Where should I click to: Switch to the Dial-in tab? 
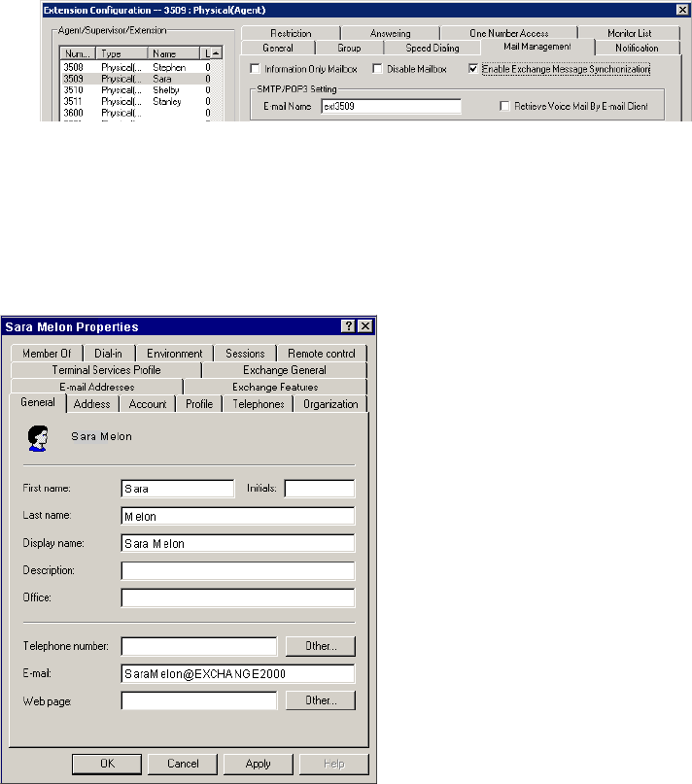coord(109,354)
